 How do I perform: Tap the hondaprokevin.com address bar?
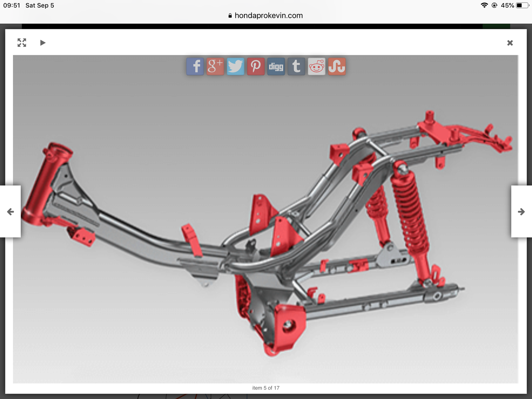coord(266,15)
